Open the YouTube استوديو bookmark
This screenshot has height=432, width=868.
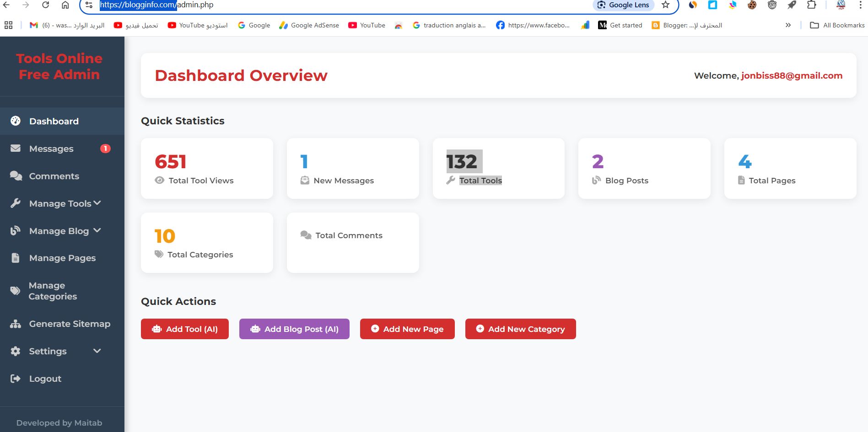point(198,25)
